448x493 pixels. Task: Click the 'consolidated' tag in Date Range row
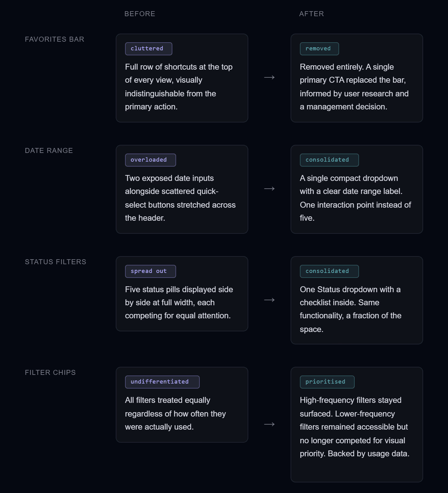[329, 160]
